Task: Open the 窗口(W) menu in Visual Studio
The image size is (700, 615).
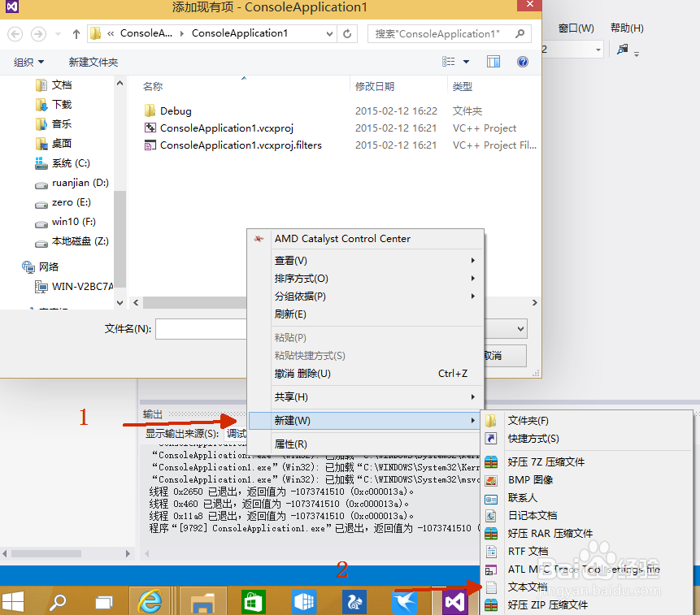Action: click(x=576, y=28)
